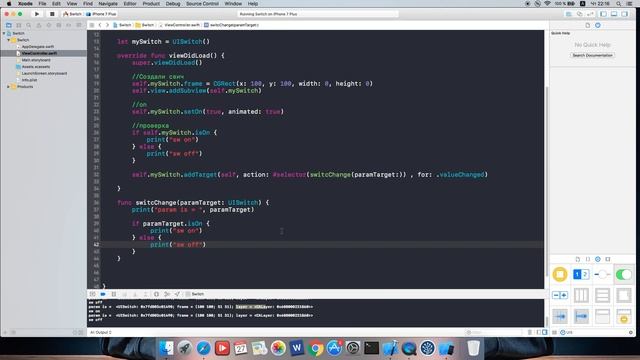
Task: Choose the iPhone 7 Plus destination
Action: tap(101, 14)
